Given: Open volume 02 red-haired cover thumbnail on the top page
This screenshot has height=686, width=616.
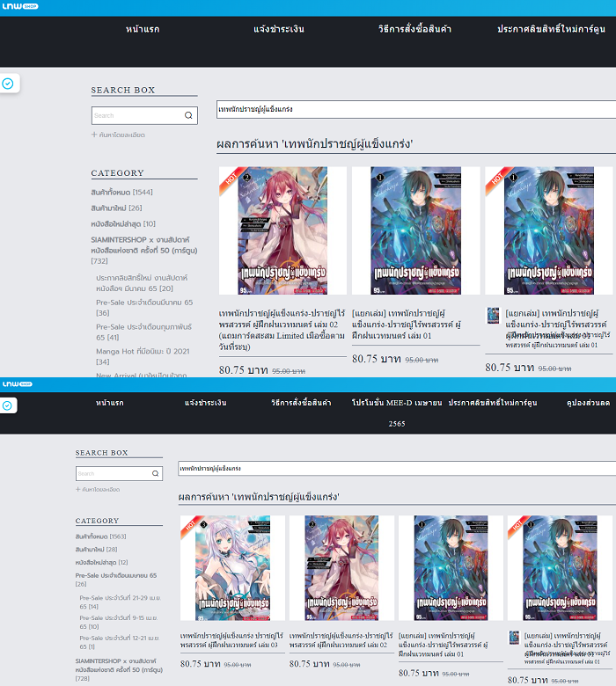Looking at the screenshot, I should tap(282, 230).
